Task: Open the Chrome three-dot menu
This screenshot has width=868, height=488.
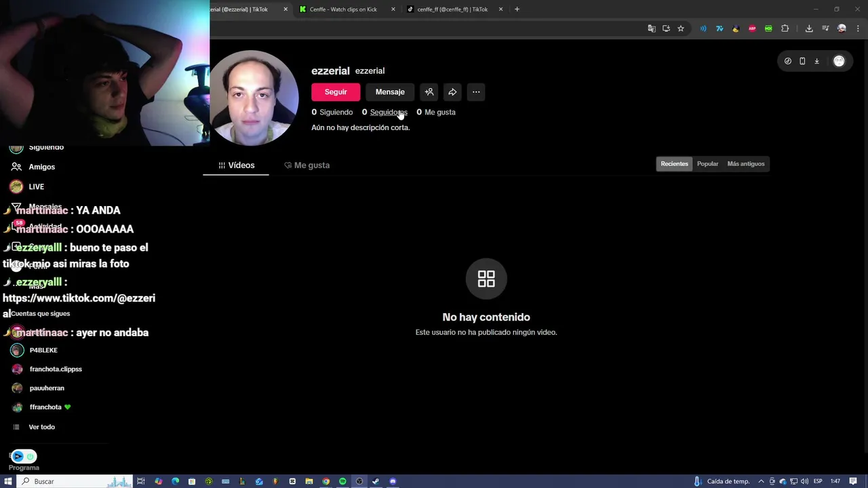Action: pos(857,28)
